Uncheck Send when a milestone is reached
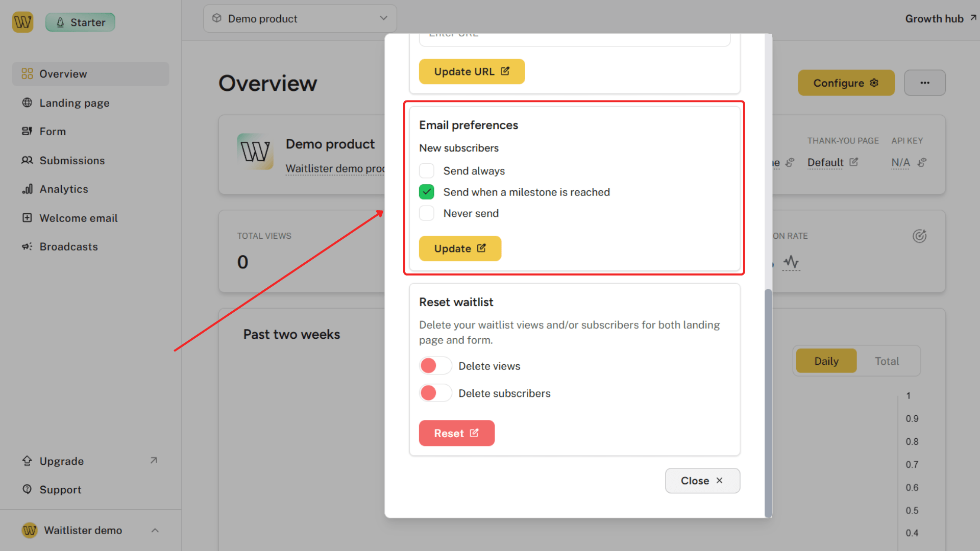This screenshot has width=980, height=551. pyautogui.click(x=426, y=192)
